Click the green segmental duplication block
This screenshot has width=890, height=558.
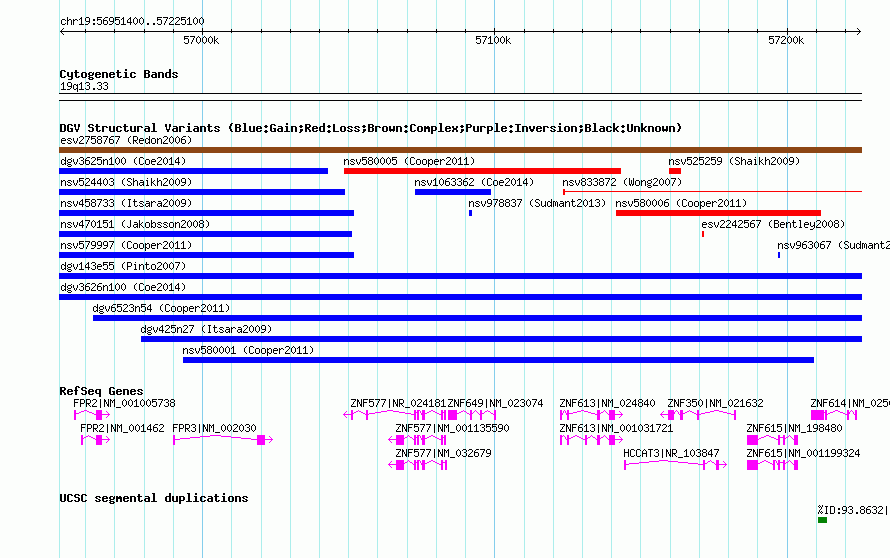822,520
